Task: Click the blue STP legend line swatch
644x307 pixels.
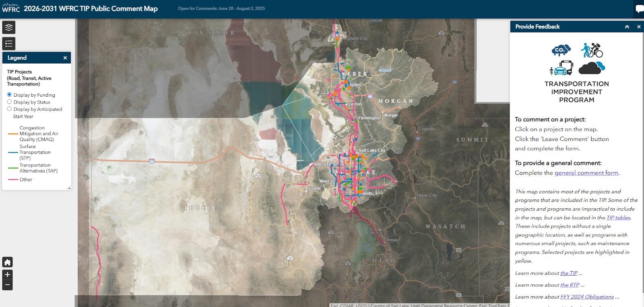Action: [x=13, y=152]
